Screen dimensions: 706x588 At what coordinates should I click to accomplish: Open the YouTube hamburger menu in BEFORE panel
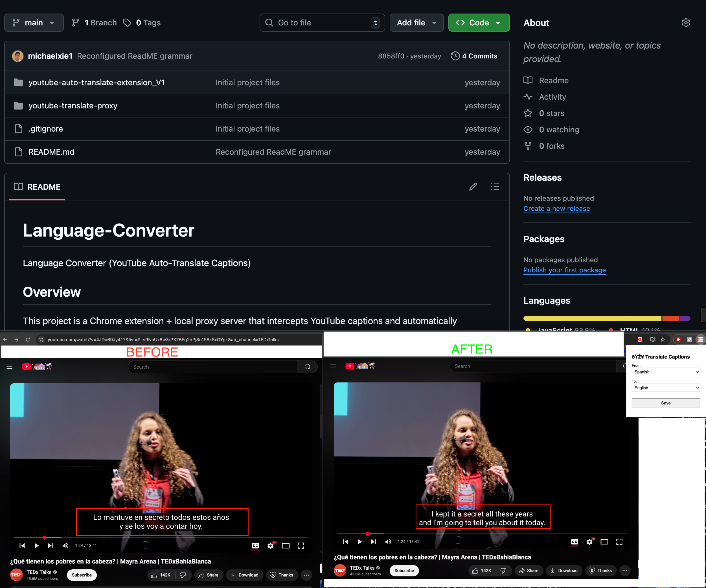tap(9, 367)
